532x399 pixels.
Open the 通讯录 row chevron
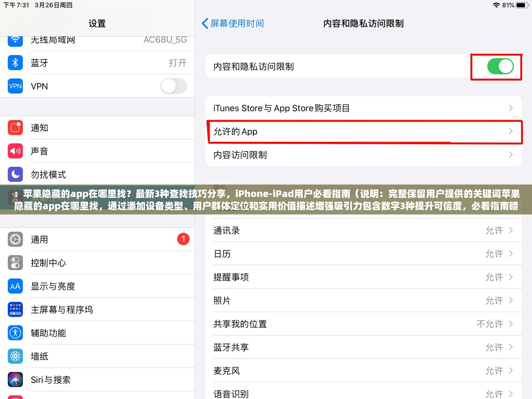click(511, 230)
